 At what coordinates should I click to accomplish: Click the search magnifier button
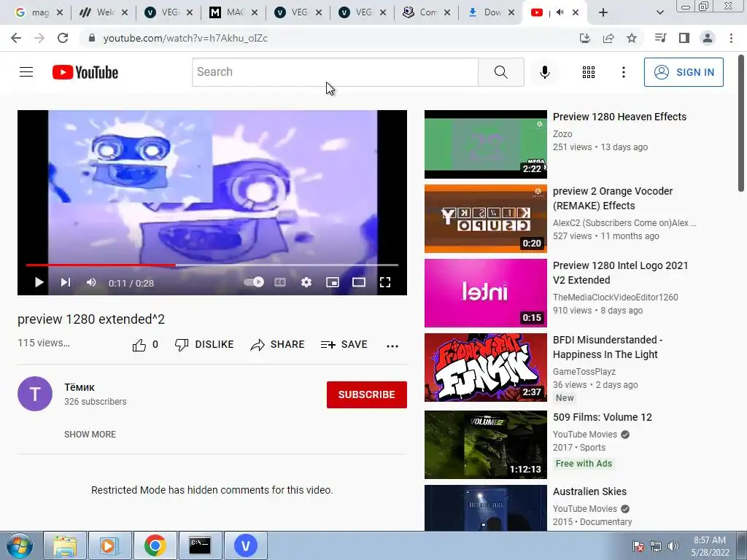pos(500,72)
